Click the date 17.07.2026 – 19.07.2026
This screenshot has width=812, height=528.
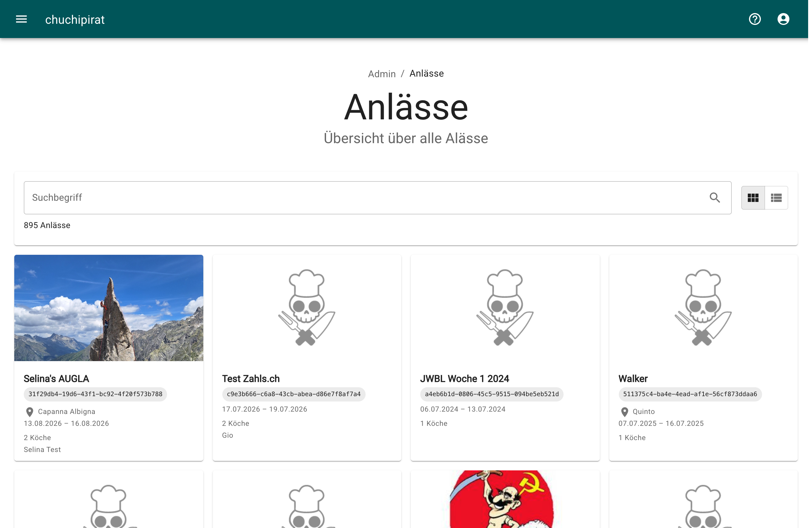(x=265, y=409)
